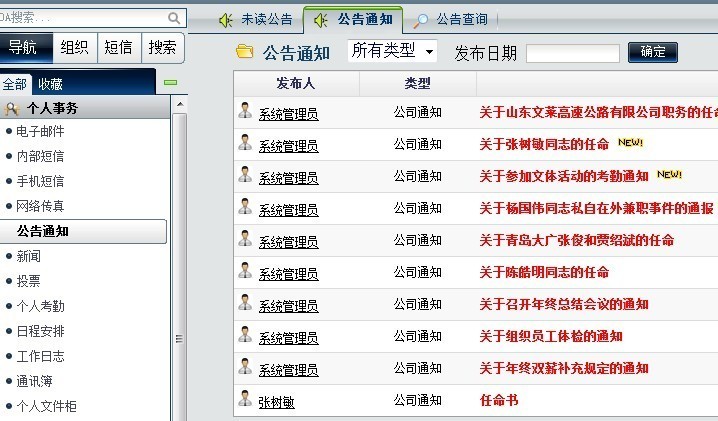Open 电子邮件 in the sidebar

[x=40, y=131]
